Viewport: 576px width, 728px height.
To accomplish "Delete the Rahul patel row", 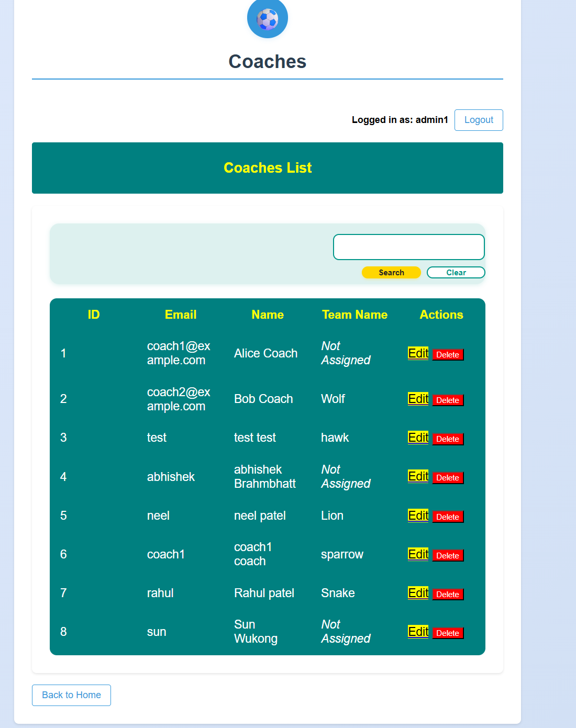I will pyautogui.click(x=448, y=595).
